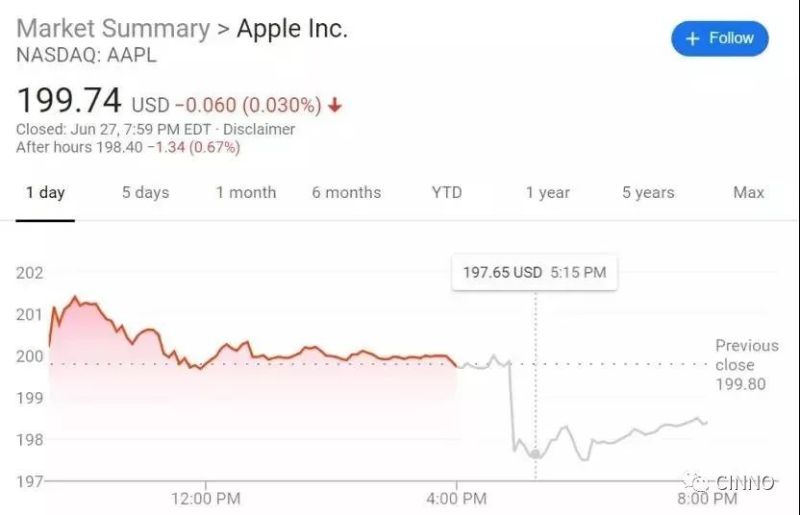Open the 1 month chart tab

coord(246,192)
